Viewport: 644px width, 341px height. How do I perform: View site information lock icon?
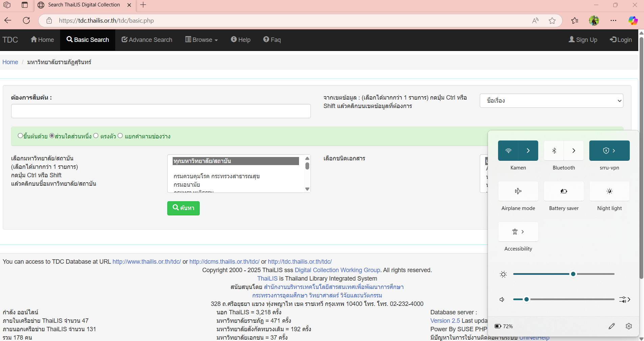click(49, 21)
